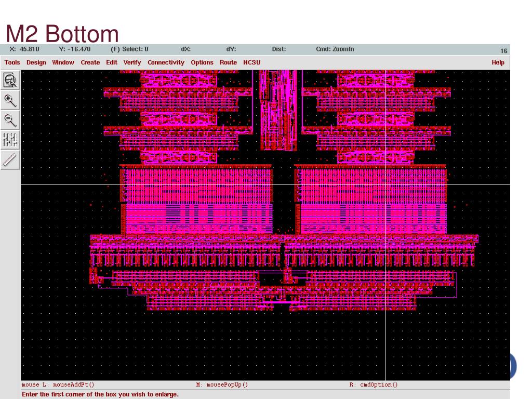Open the Verify menu
The width and height of the screenshot is (532, 399).
132,62
